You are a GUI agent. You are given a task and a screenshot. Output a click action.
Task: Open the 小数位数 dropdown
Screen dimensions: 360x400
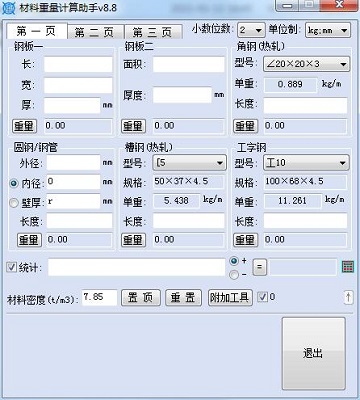(x=251, y=30)
